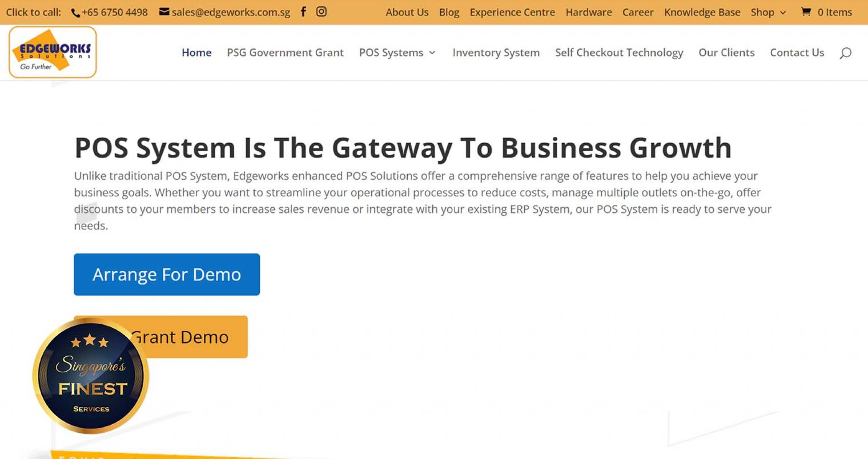868x459 pixels.
Task: Open the Home menu item
Action: coord(196,53)
